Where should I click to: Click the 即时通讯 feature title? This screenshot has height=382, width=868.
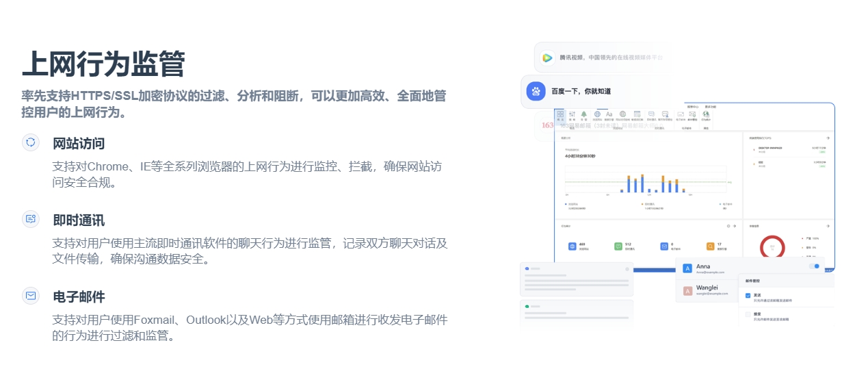click(79, 220)
